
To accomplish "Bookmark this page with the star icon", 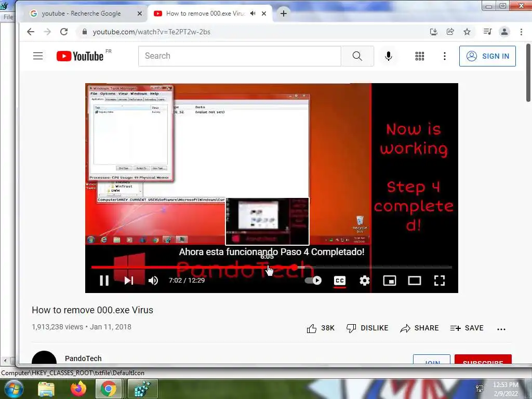I will click(467, 32).
